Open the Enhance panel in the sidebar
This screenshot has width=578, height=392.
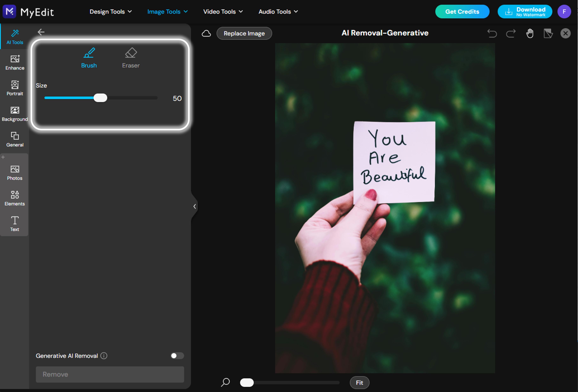(14, 62)
